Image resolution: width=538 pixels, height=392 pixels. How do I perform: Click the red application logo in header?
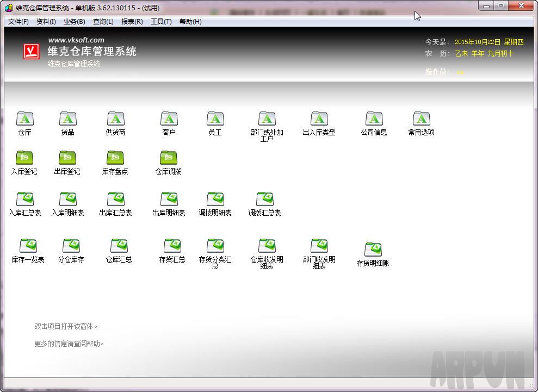(x=32, y=52)
